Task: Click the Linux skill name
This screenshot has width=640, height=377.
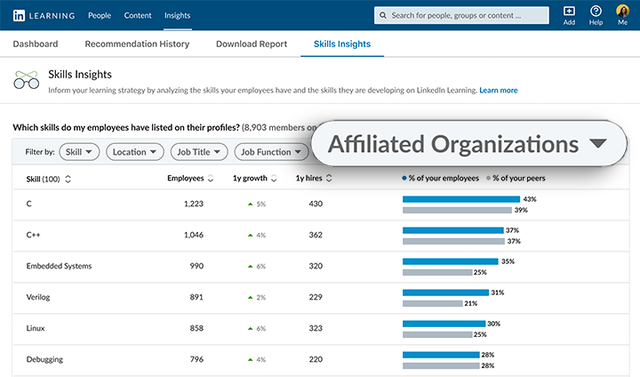Action: click(36, 328)
